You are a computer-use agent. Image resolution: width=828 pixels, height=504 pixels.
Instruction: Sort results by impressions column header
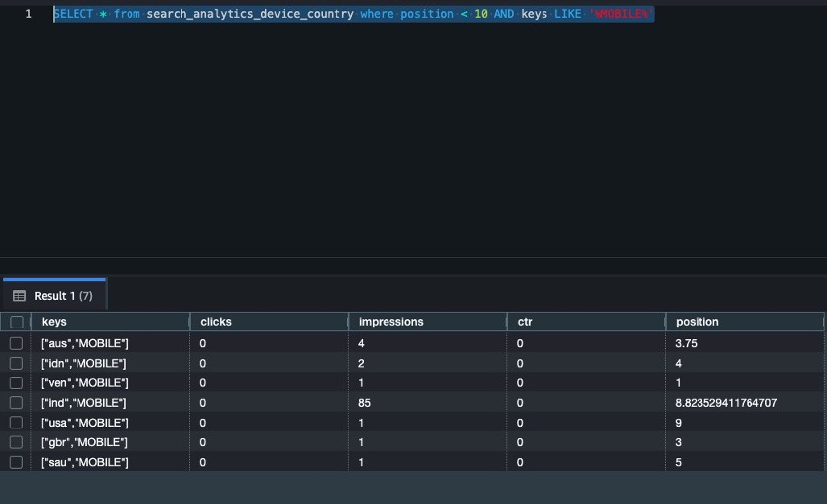[x=390, y=322]
